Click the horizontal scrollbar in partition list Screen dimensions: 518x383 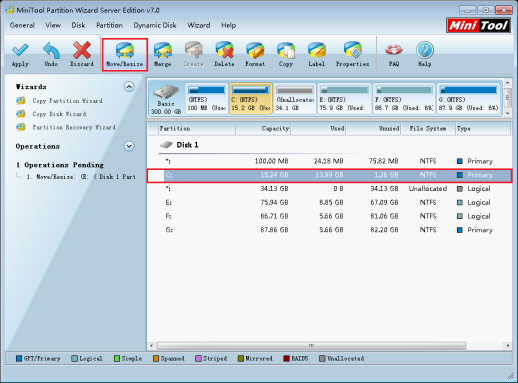coord(311,346)
